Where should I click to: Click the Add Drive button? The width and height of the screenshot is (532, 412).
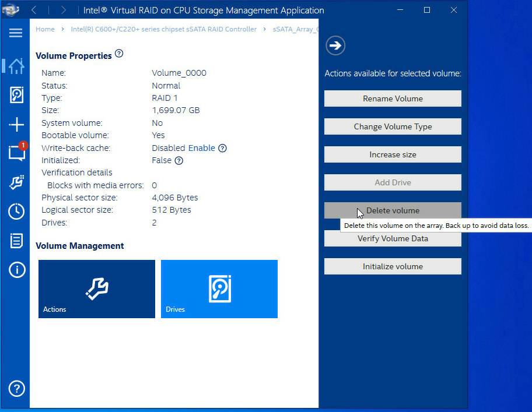393,182
